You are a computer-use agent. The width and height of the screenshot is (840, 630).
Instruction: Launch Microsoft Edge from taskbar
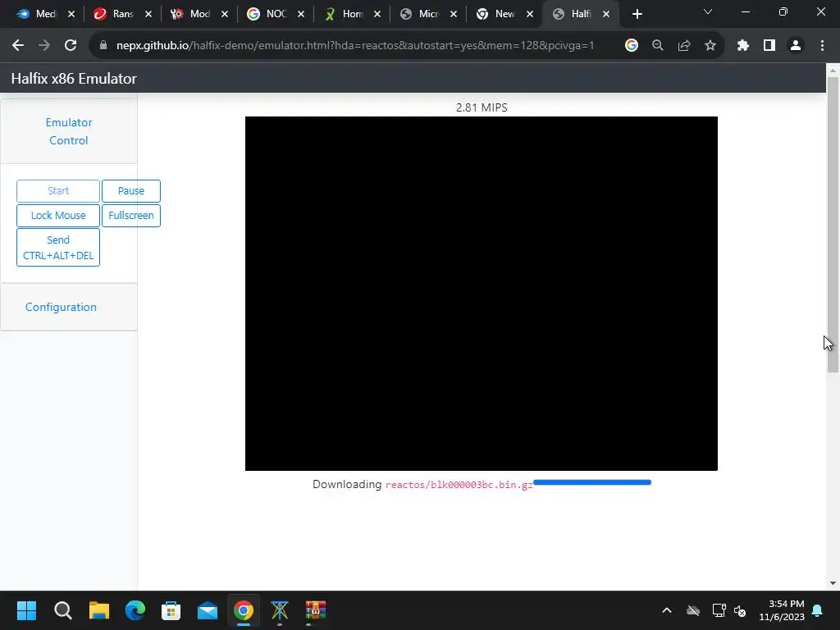coord(135,610)
